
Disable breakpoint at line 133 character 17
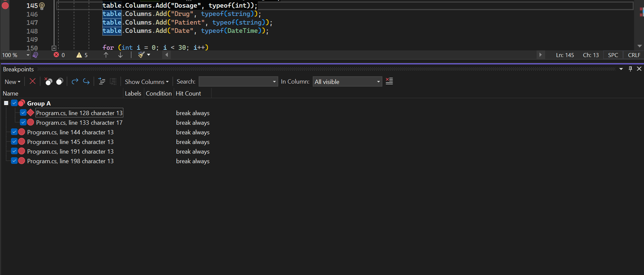pos(23,122)
